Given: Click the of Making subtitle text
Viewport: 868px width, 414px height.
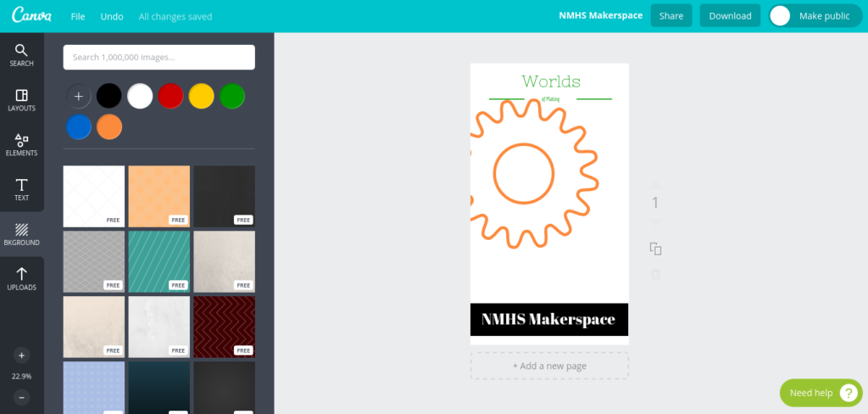Looking at the screenshot, I should click(x=550, y=99).
